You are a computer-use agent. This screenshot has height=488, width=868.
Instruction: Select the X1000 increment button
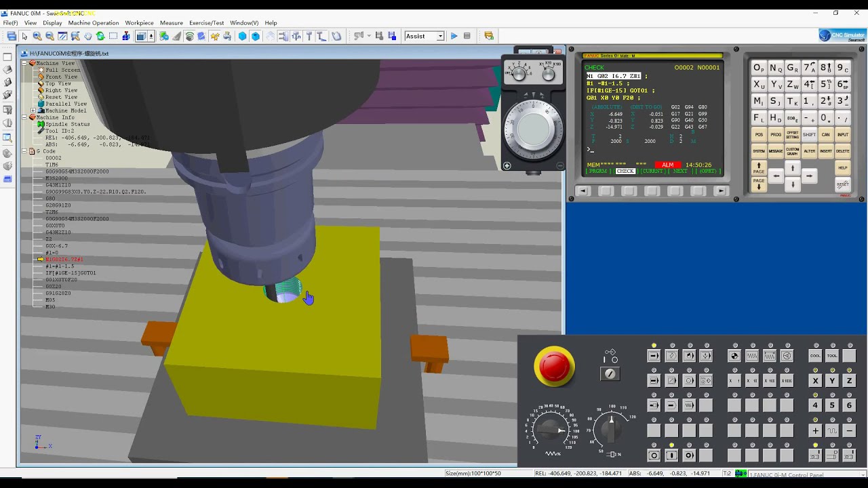pyautogui.click(x=786, y=381)
